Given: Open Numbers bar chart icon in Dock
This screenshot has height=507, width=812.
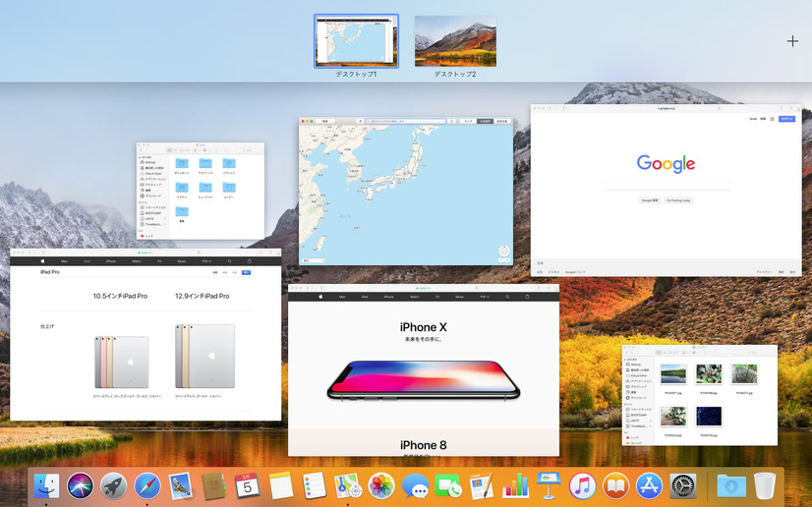Looking at the screenshot, I should [515, 485].
